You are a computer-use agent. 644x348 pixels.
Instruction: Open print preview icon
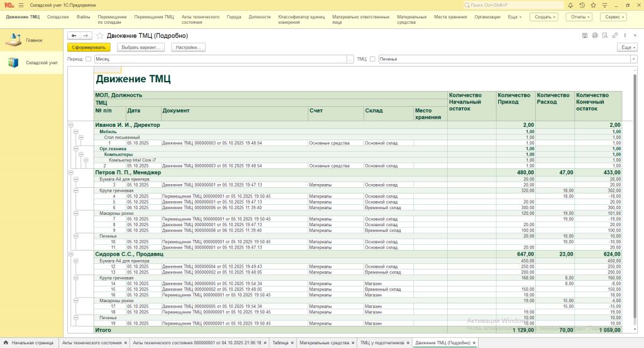604,36
